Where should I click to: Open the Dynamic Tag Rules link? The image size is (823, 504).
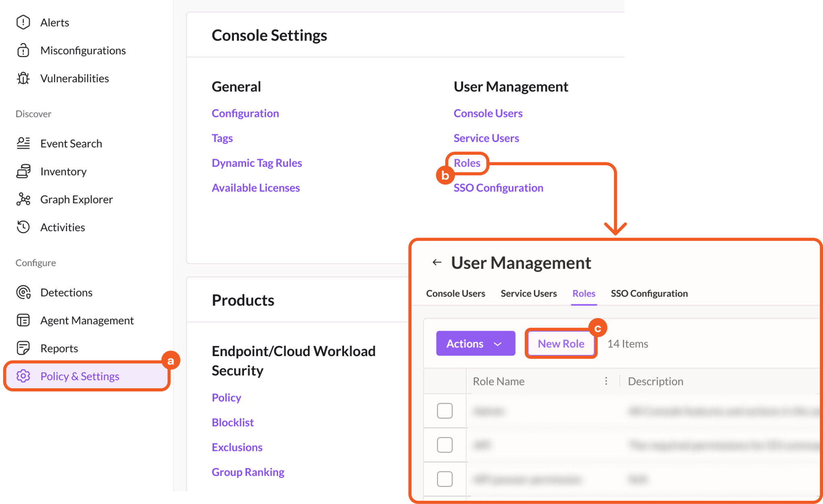pos(257,163)
